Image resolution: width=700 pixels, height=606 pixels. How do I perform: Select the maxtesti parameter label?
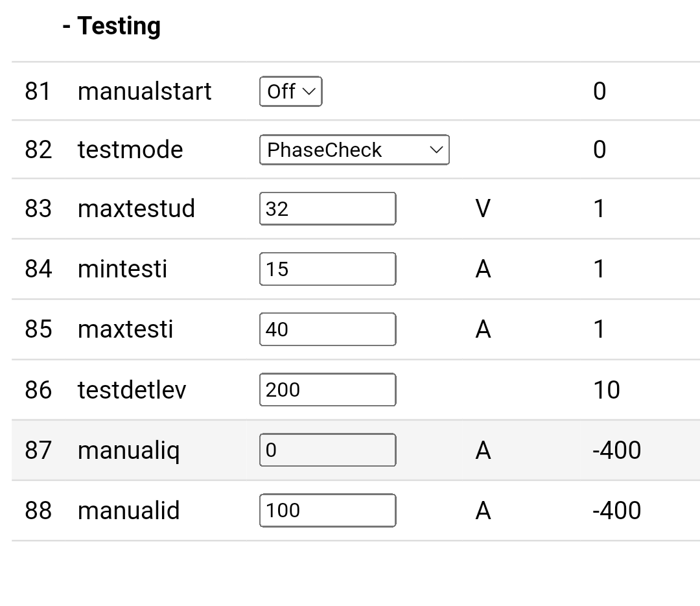[125, 329]
